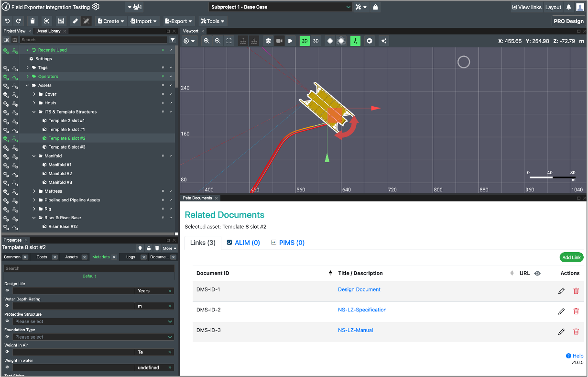The width and height of the screenshot is (588, 377).
Task: Click the sparkle AI icon in viewport toolbar
Action: click(x=383, y=41)
